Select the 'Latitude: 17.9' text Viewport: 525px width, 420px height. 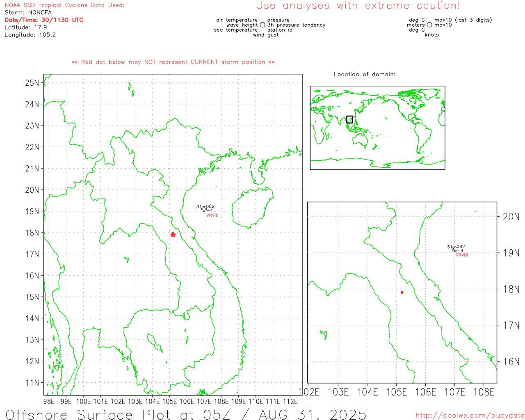click(x=26, y=27)
